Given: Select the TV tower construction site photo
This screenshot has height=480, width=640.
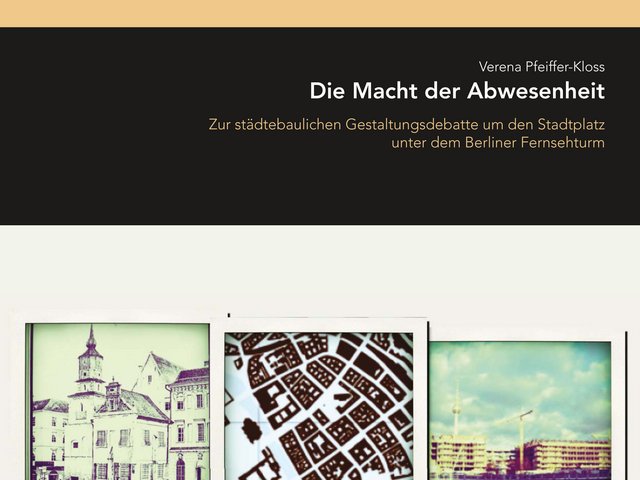Looking at the screenshot, I should 520,411.
